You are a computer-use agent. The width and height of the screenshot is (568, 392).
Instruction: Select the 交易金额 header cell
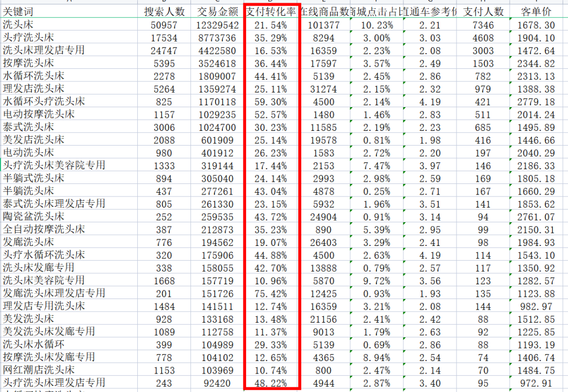click(218, 12)
